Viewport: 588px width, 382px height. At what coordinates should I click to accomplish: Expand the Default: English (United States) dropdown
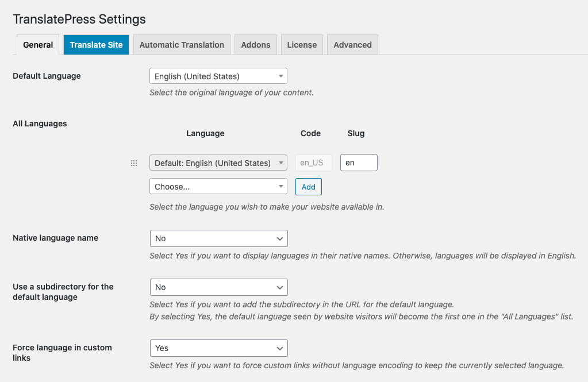(x=218, y=163)
